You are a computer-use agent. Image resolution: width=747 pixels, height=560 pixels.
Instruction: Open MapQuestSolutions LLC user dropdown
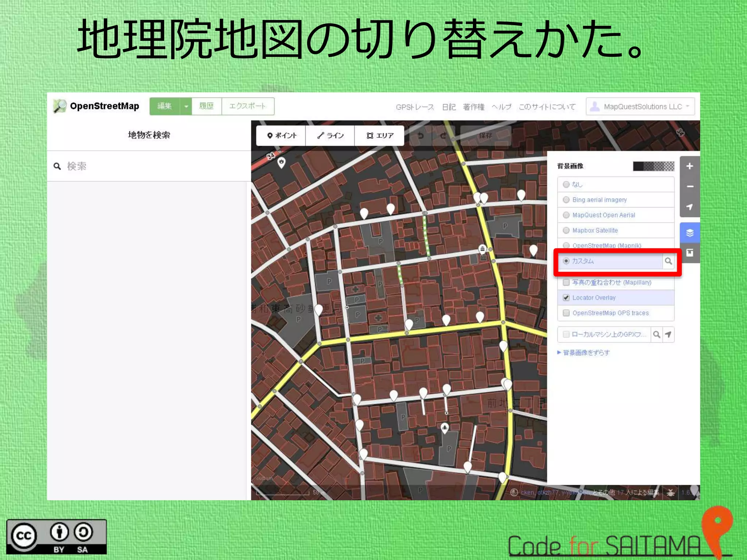click(x=640, y=106)
